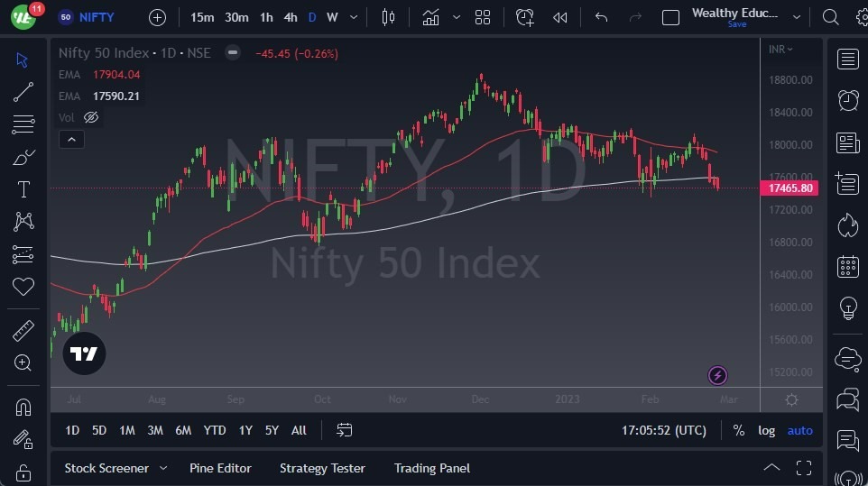
Task: Set date range to All
Action: [299, 430]
